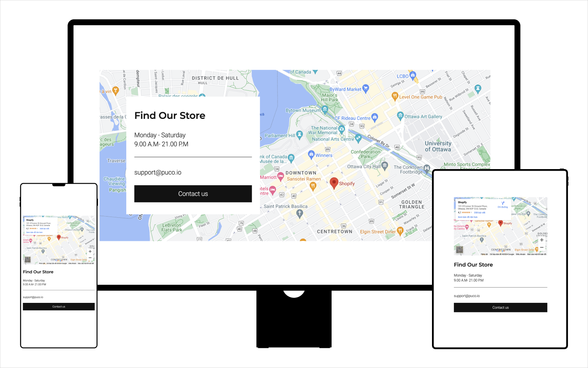Screen dimensions: 588x368
Task: Click the directions icon in tablet map card
Action: point(503,203)
